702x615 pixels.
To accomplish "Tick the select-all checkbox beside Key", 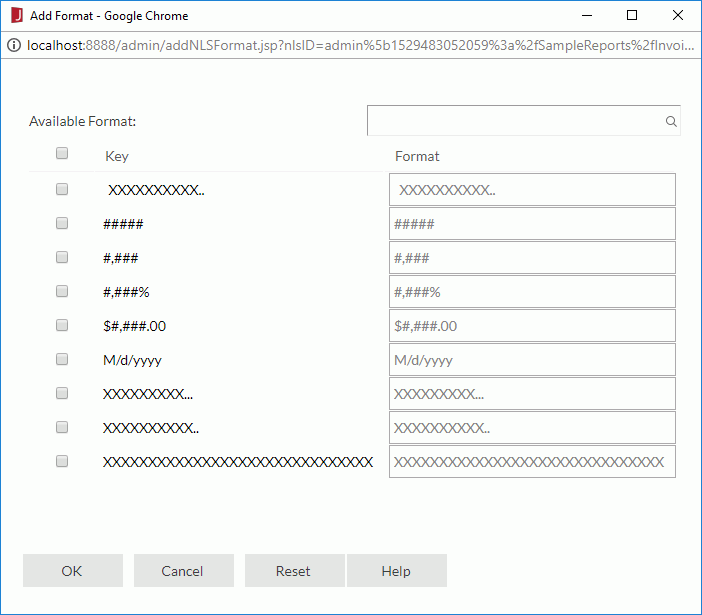I will pyautogui.click(x=62, y=154).
